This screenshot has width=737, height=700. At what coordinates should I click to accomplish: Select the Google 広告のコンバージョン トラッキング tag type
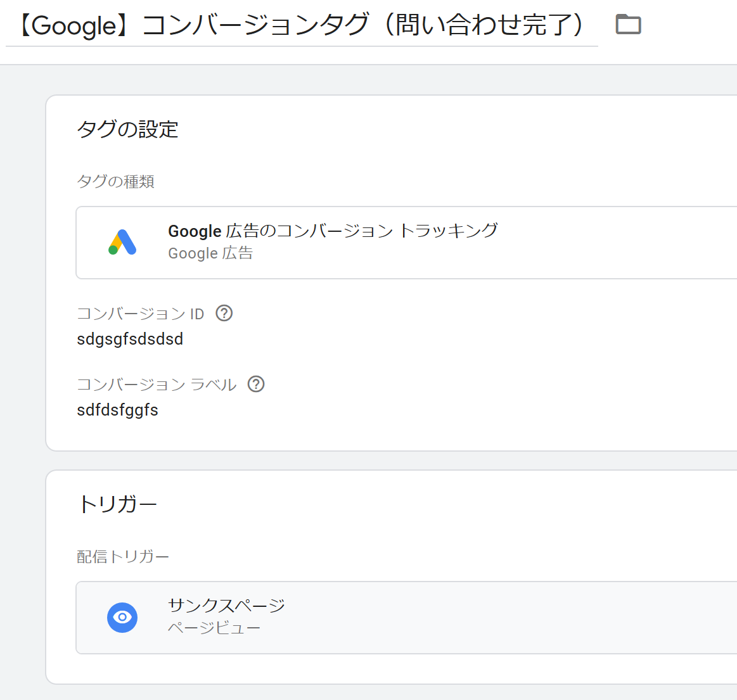406,243
